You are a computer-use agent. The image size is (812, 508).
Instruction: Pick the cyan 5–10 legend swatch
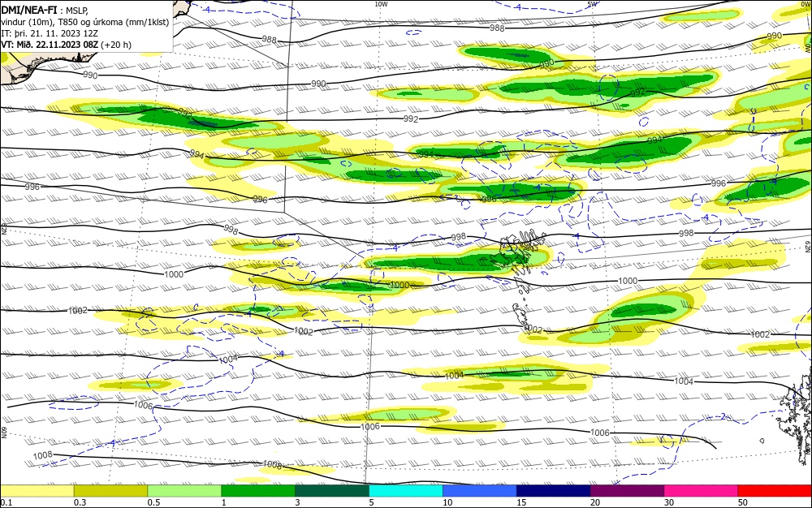click(x=406, y=491)
